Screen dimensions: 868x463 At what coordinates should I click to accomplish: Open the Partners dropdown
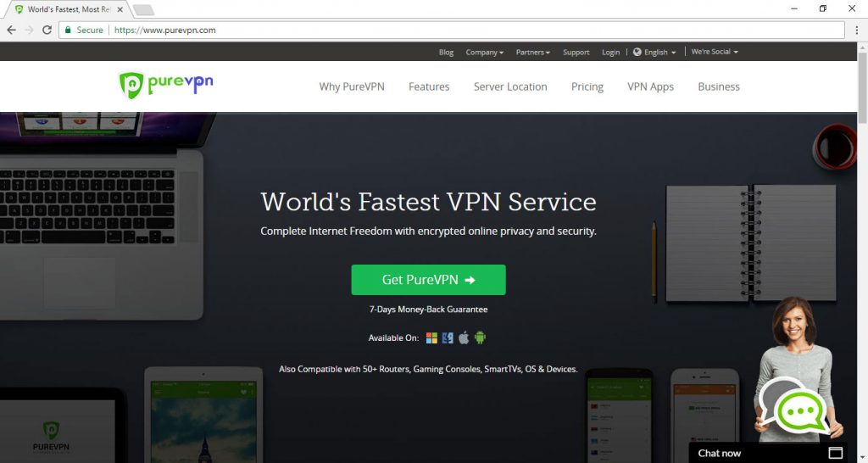532,52
